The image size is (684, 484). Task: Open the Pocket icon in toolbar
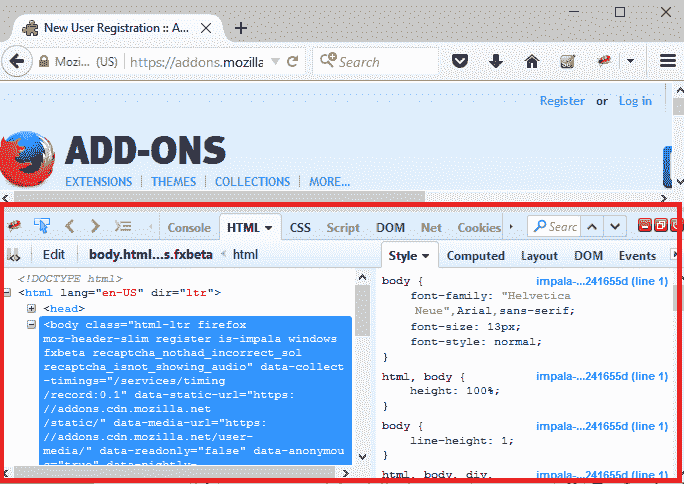[x=460, y=61]
